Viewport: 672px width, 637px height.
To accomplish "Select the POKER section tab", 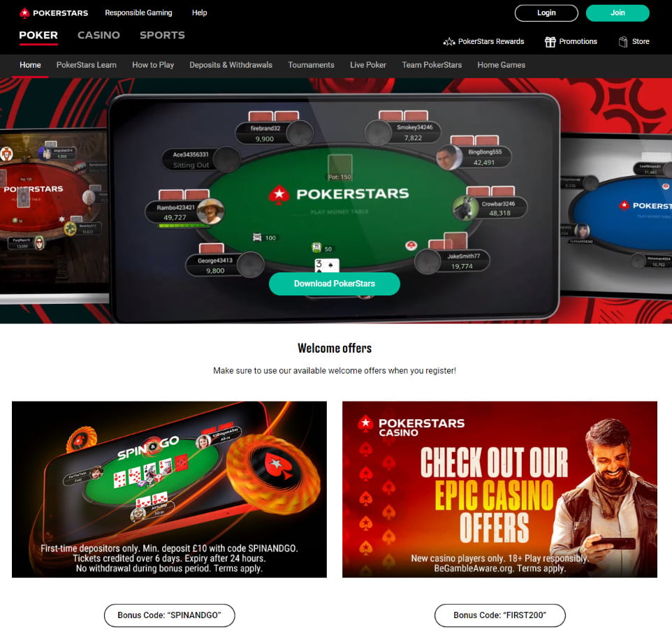I will pyautogui.click(x=38, y=35).
